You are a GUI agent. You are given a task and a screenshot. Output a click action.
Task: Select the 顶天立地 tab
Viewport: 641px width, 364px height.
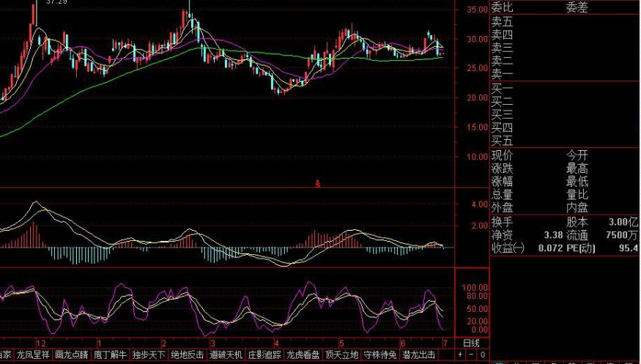[x=342, y=355]
